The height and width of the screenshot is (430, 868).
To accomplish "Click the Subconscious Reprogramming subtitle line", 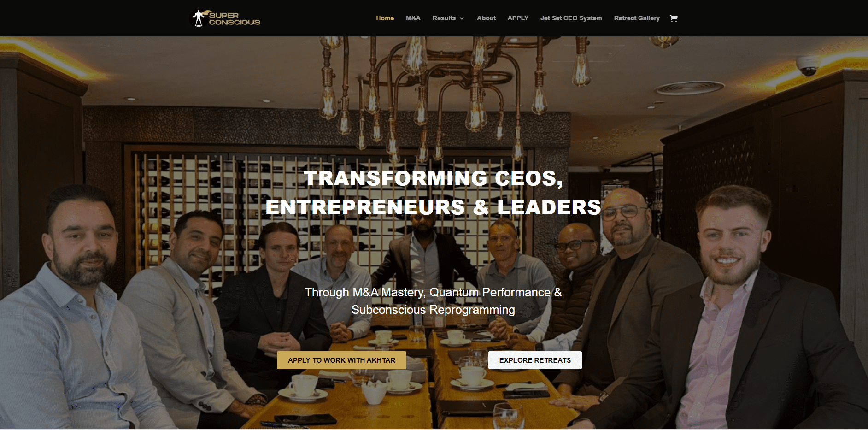I will [433, 310].
